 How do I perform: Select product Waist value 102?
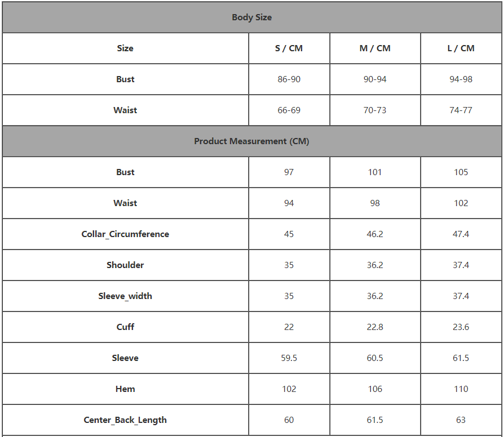[x=461, y=203]
